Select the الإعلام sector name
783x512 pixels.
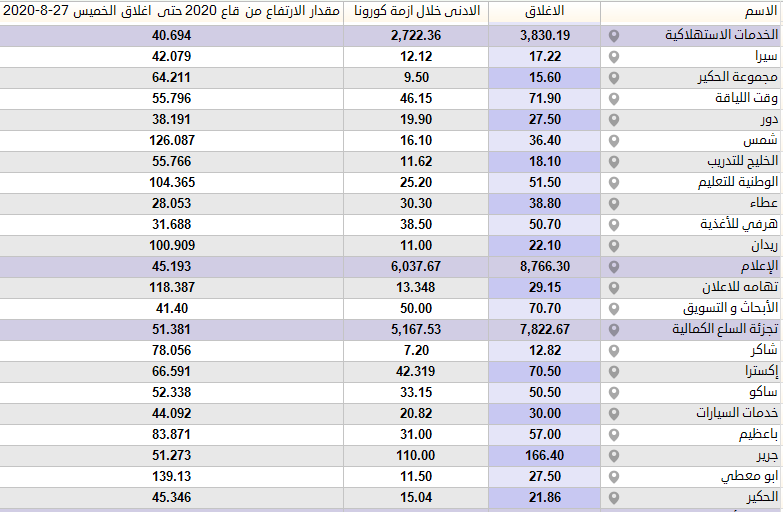point(760,266)
